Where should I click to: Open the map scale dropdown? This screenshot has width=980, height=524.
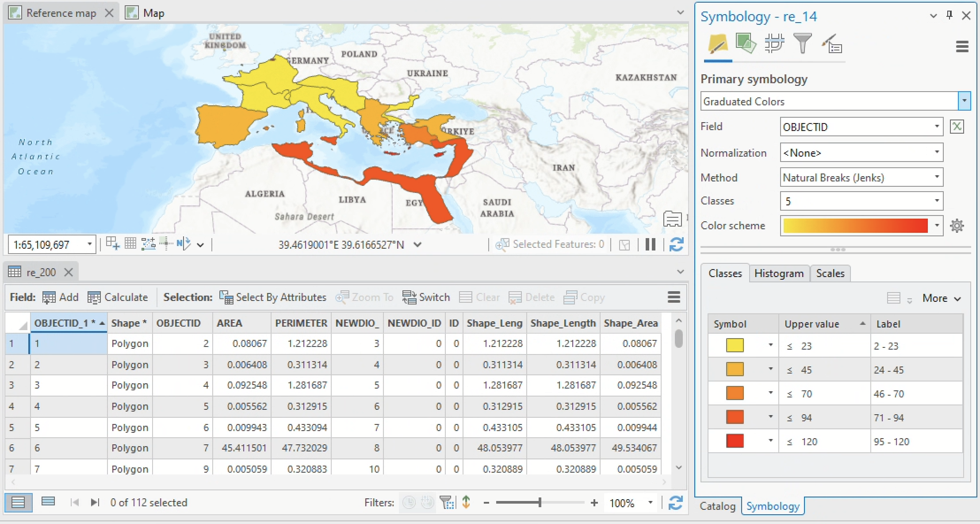tap(89, 244)
